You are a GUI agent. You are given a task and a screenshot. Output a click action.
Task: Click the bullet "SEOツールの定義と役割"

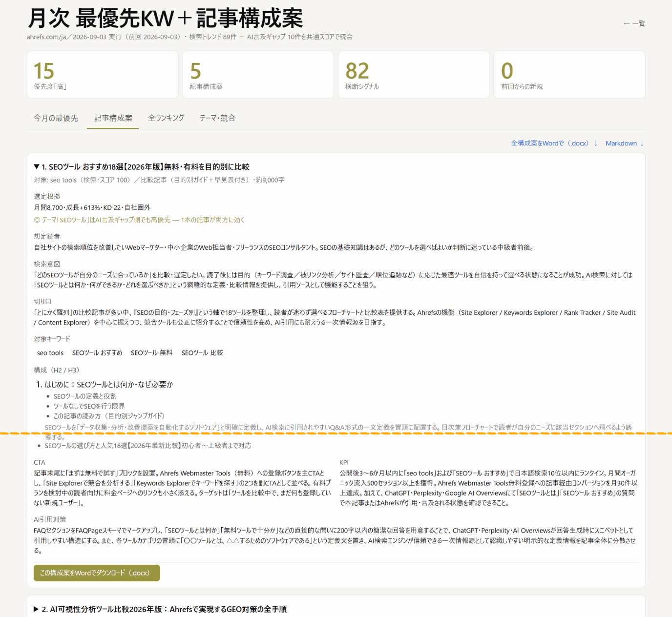tap(85, 396)
